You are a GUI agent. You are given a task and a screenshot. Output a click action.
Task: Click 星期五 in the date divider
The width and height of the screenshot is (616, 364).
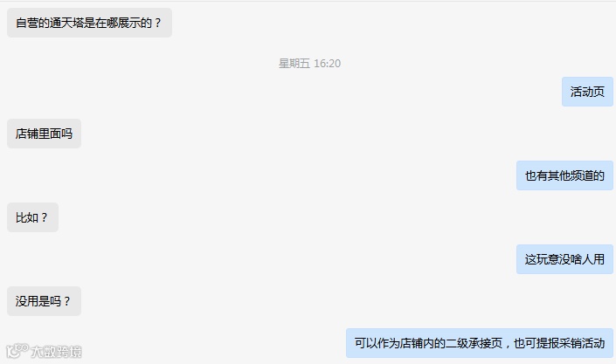[x=294, y=63]
